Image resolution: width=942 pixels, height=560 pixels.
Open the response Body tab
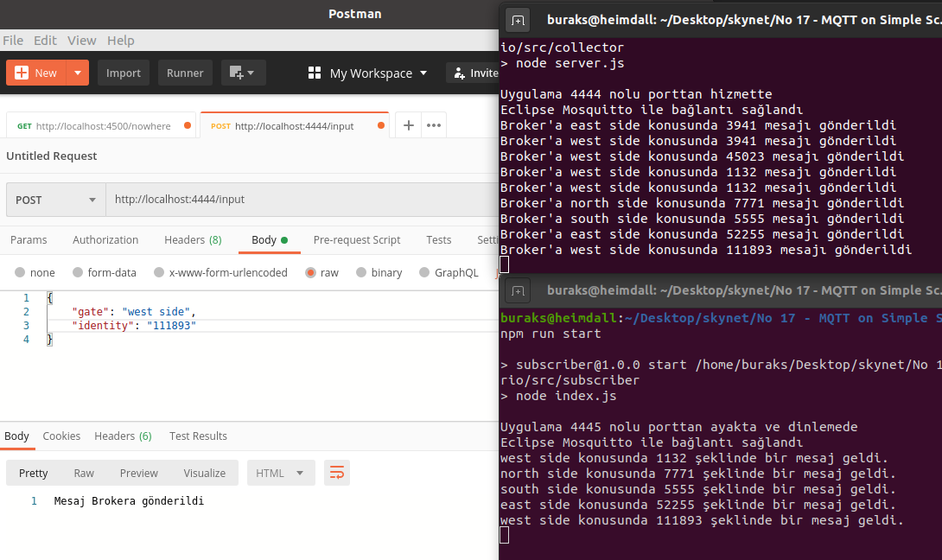tap(16, 436)
